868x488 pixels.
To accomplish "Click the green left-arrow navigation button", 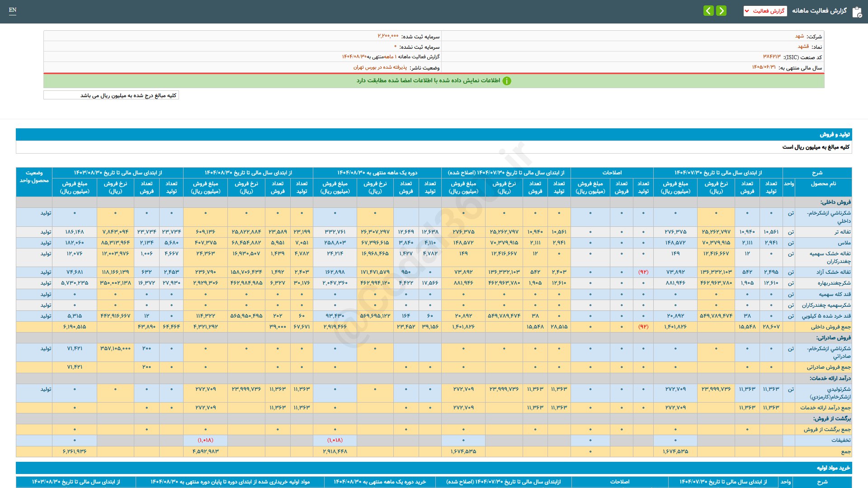I will [708, 10].
